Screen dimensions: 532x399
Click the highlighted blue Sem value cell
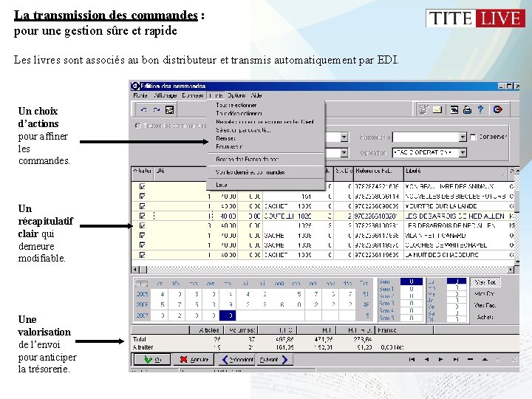coord(412,282)
